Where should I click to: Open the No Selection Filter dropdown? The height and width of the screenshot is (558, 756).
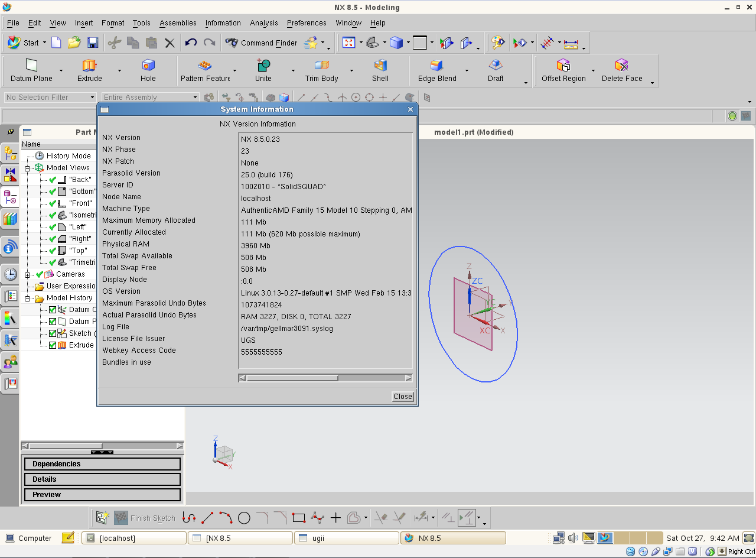tap(50, 98)
